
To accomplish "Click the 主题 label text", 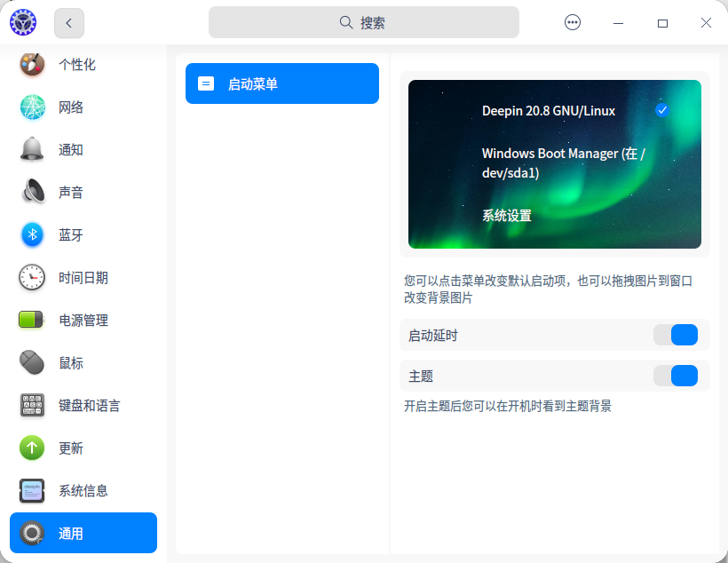I will coord(421,377).
